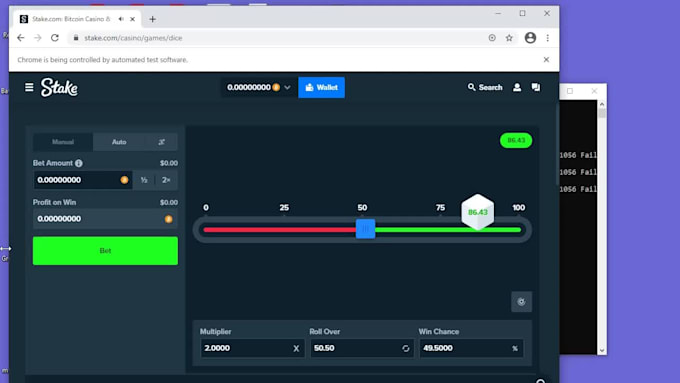Focus the Bet Amount input field
This screenshot has width=680, height=383.
pyautogui.click(x=82, y=180)
